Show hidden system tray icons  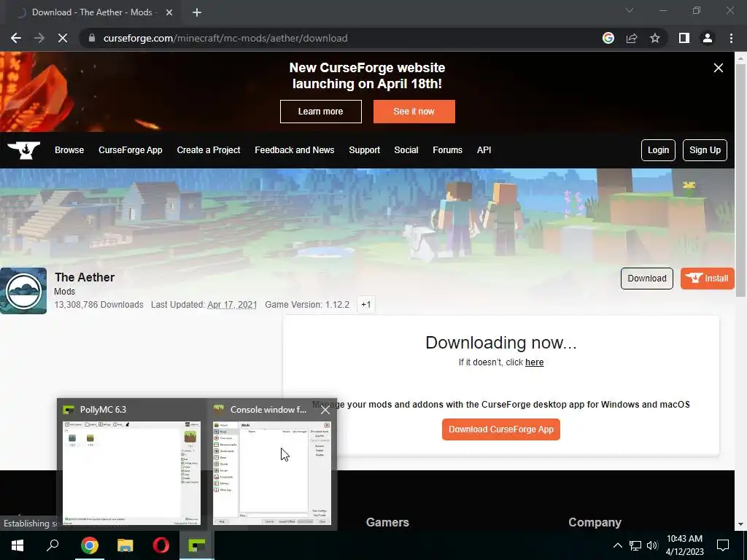point(617,545)
